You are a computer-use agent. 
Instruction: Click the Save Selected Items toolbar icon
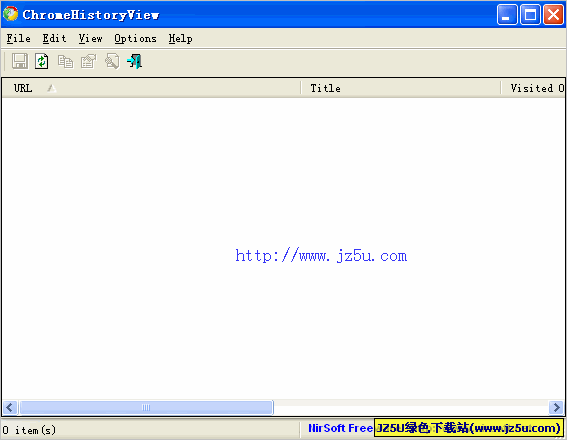tap(20, 61)
